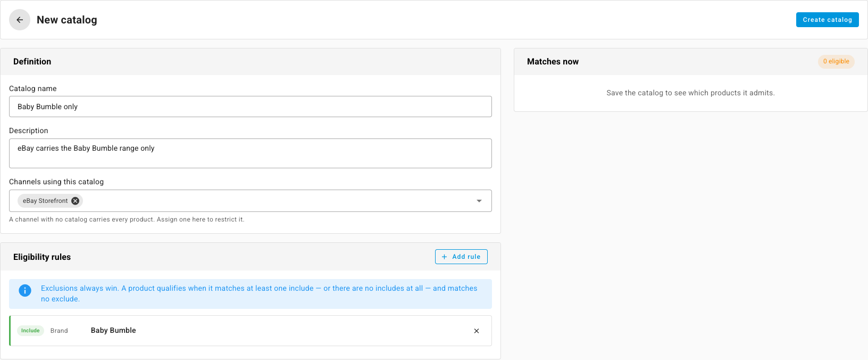Click the Catalog name label
Viewport: 868px width, 360px height.
[x=33, y=88]
